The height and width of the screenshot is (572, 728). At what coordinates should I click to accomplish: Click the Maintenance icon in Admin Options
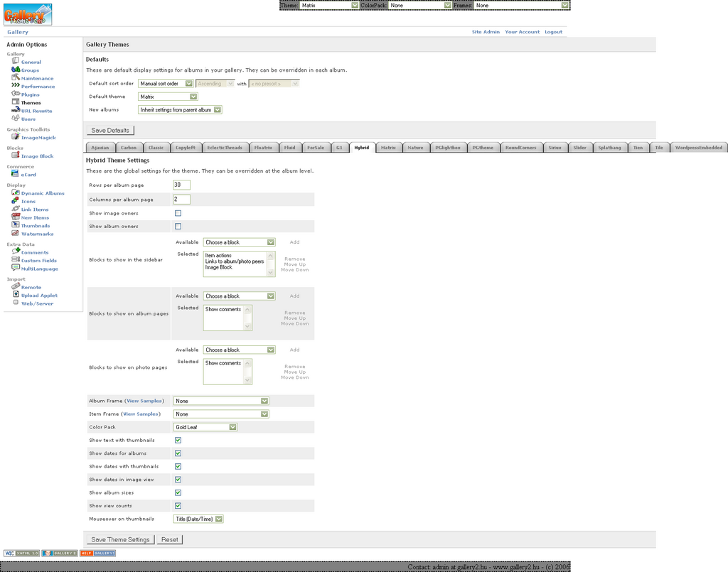[16, 77]
